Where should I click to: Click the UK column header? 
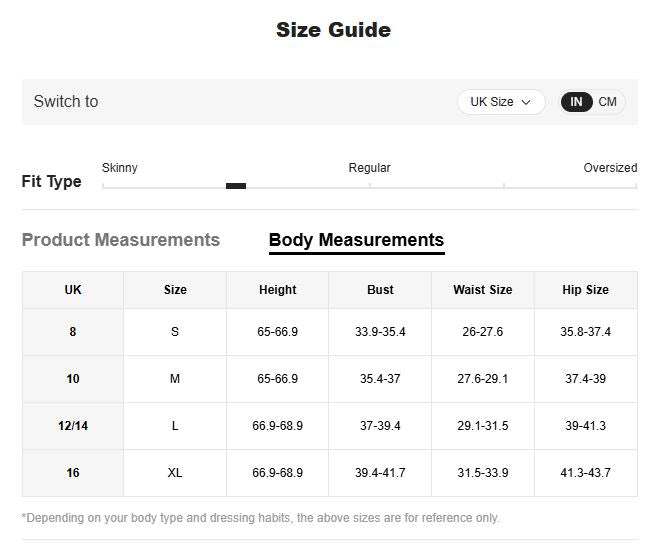[x=73, y=290]
